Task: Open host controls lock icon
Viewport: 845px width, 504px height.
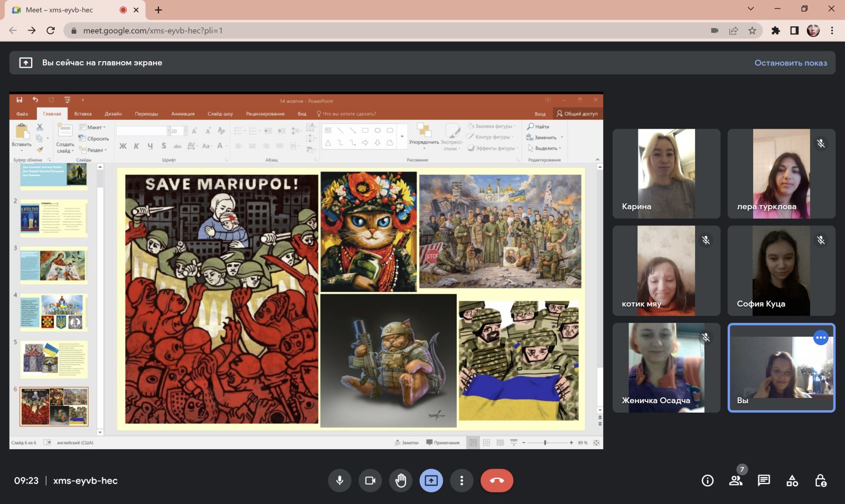Action: pos(820,480)
